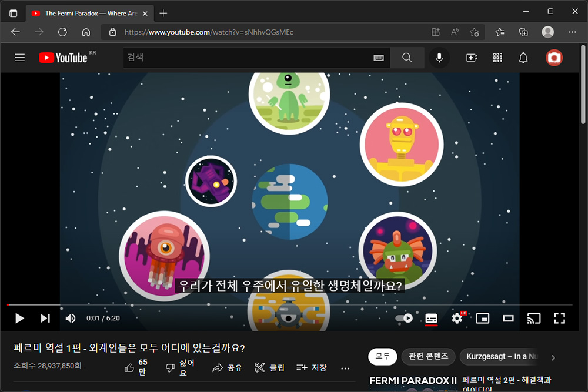The width and height of the screenshot is (588, 392).
Task: Open read aloud from the address bar
Action: pos(455,32)
